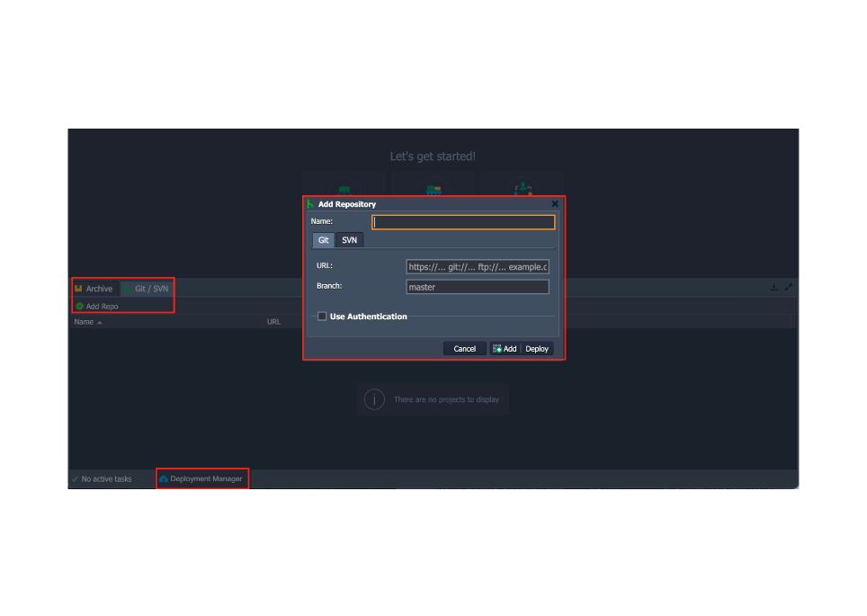This screenshot has width=867, height=616.
Task: Click the Archive tab box icon
Action: pos(79,289)
